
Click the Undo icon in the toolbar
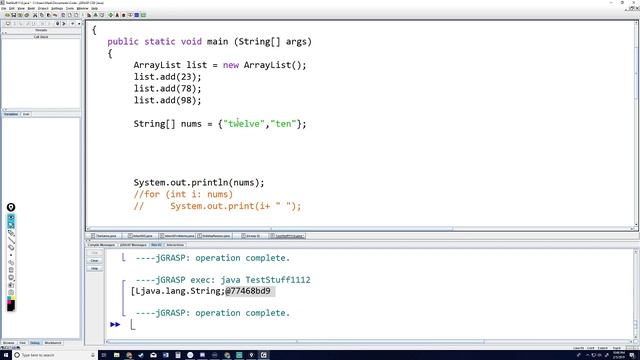click(x=55, y=15)
